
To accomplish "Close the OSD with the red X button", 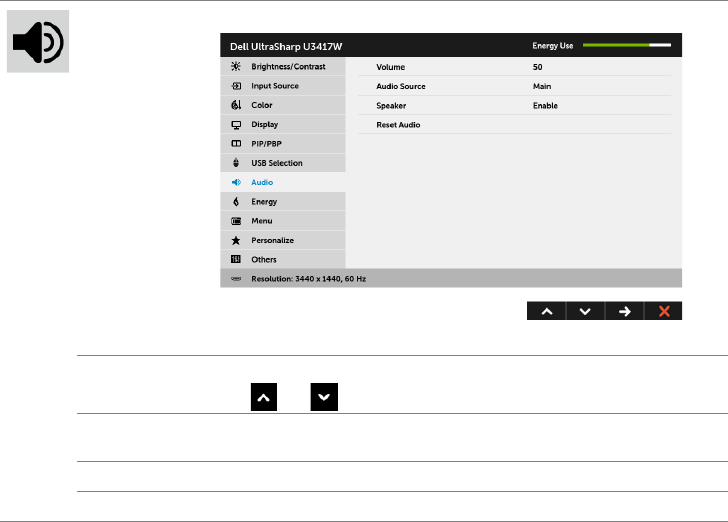I will (x=663, y=311).
